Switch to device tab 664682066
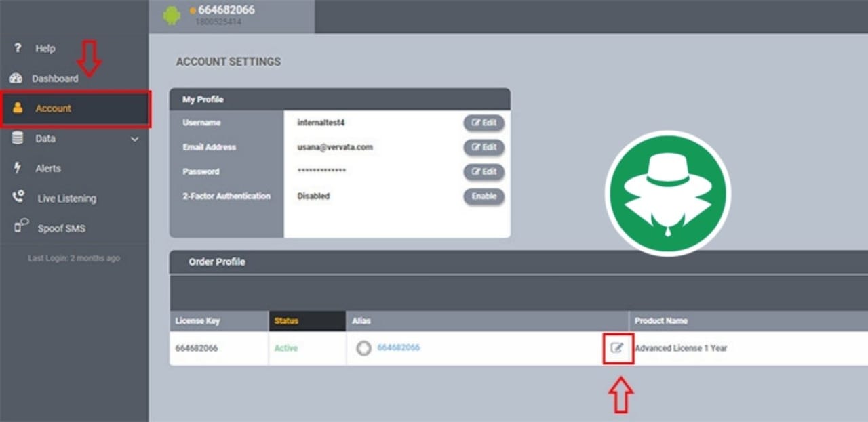Viewport: 868px width, 422px height. (x=226, y=10)
